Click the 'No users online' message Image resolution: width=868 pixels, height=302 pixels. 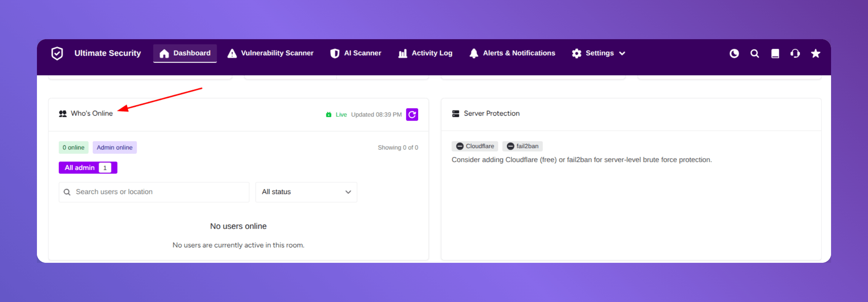tap(238, 226)
